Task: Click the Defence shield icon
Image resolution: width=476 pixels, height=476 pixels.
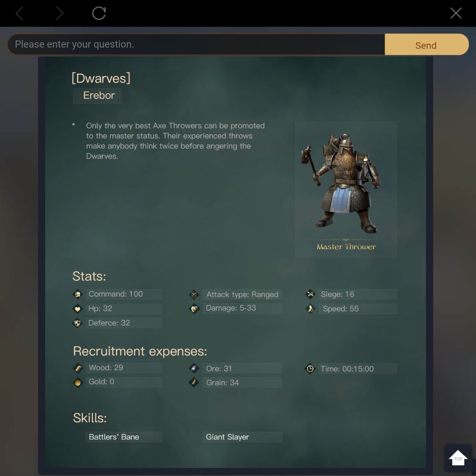Action: 78,323
